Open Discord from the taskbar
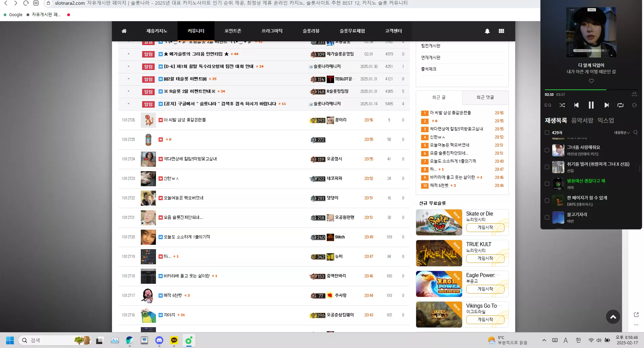This screenshot has width=644, height=348. pyautogui.click(x=159, y=340)
